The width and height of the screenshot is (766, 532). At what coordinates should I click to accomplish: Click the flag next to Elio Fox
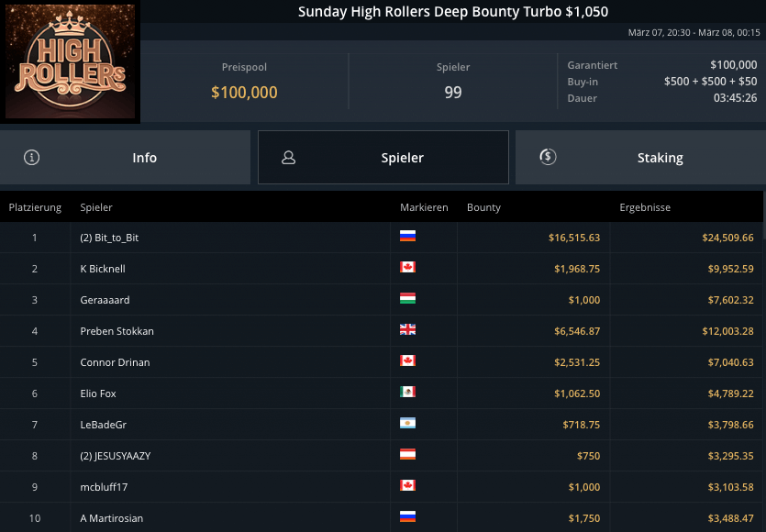tap(408, 392)
